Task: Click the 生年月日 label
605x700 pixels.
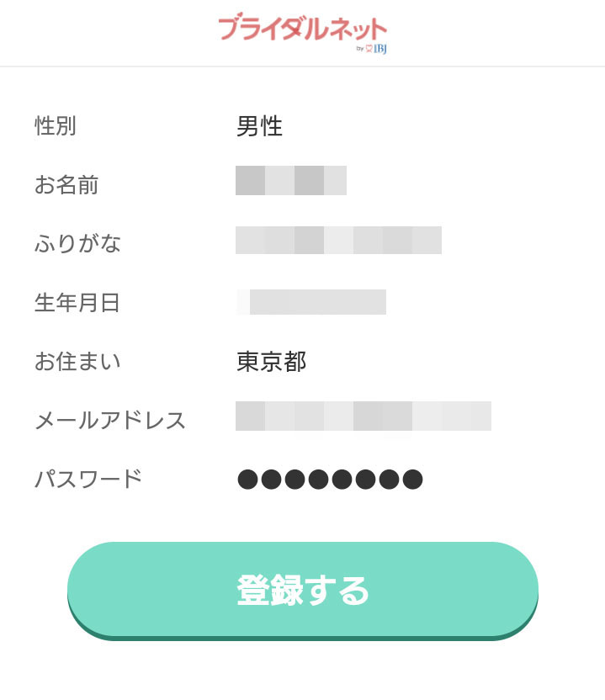Action: point(77,303)
